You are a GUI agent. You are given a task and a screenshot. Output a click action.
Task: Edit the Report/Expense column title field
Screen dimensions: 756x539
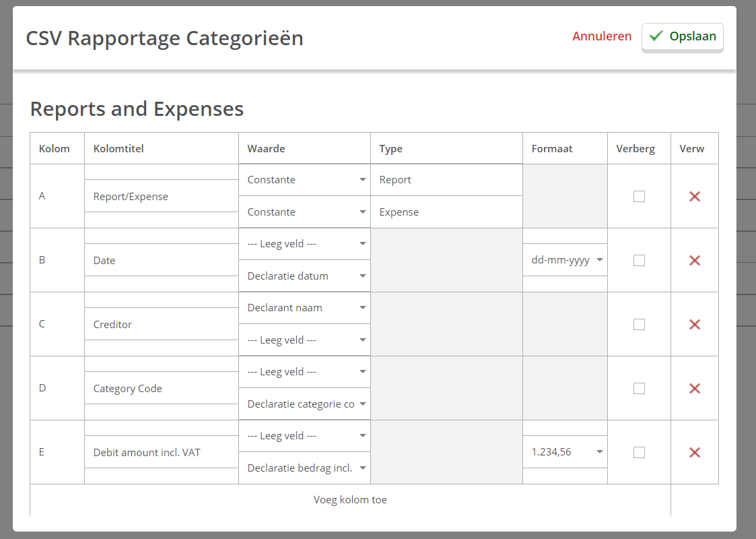pyautogui.click(x=161, y=197)
